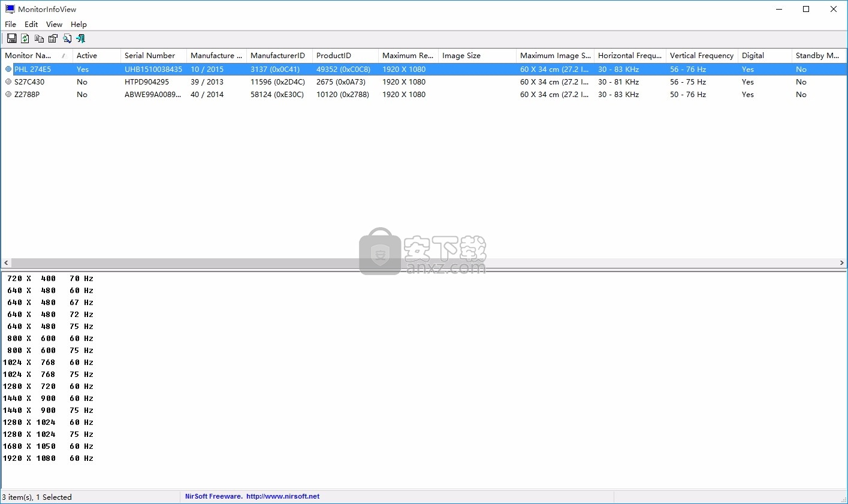Viewport: 848px width, 504px height.
Task: Click ManufacturerID 11596 (0x2D4C)
Action: pyautogui.click(x=277, y=82)
